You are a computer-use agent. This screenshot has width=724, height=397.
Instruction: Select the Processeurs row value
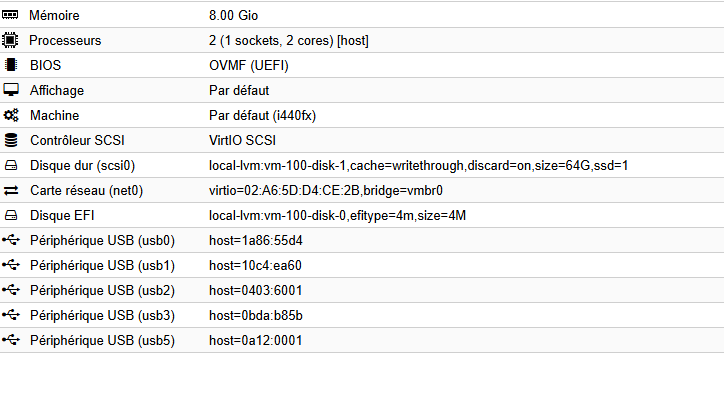click(289, 41)
